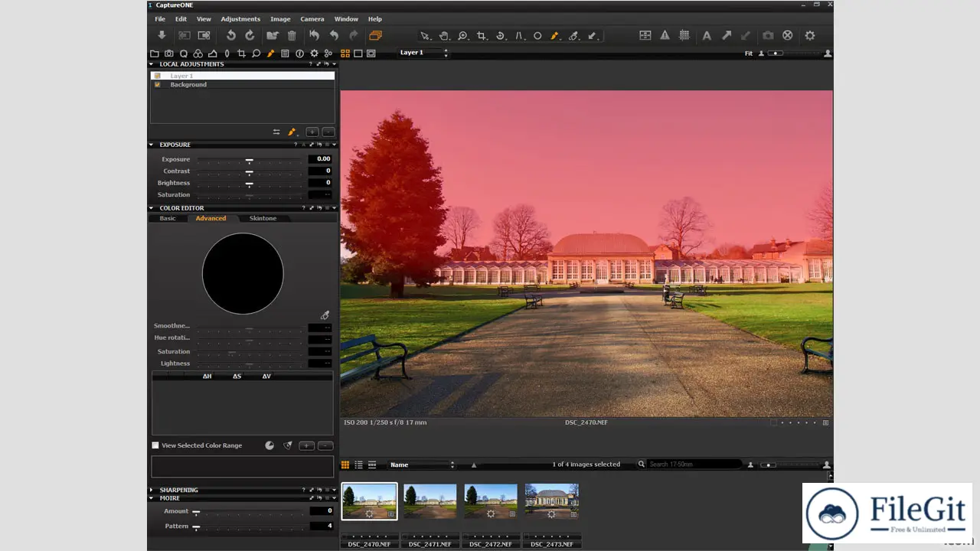The image size is (980, 551).
Task: Open the Metadata info tool tab
Action: 299,54
